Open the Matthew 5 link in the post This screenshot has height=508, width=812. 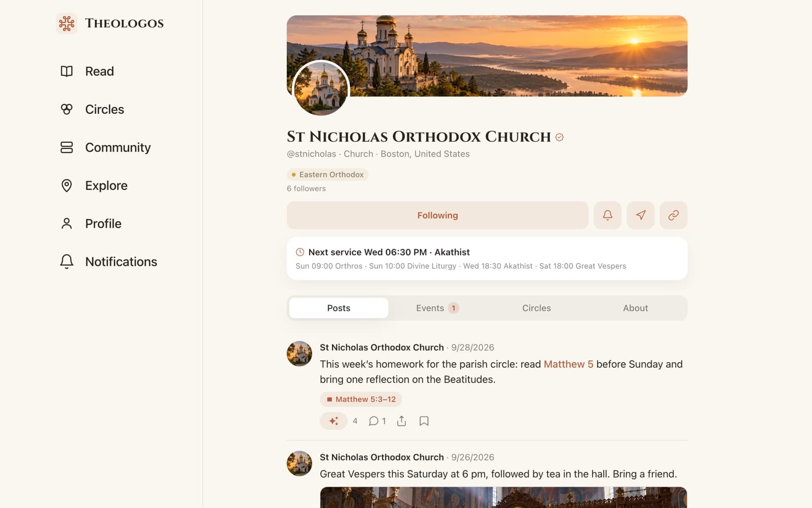click(x=568, y=364)
